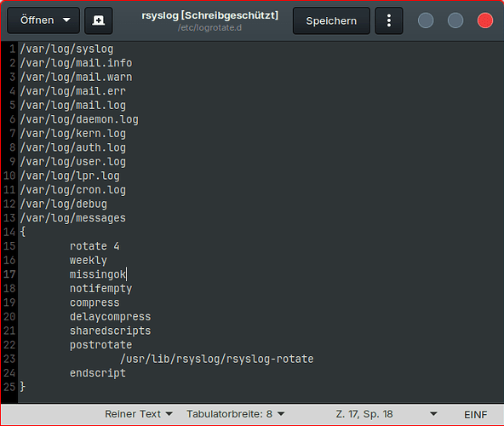Place cursor on /var/log/mail.warn line
This screenshot has width=504, height=426.
tap(76, 78)
